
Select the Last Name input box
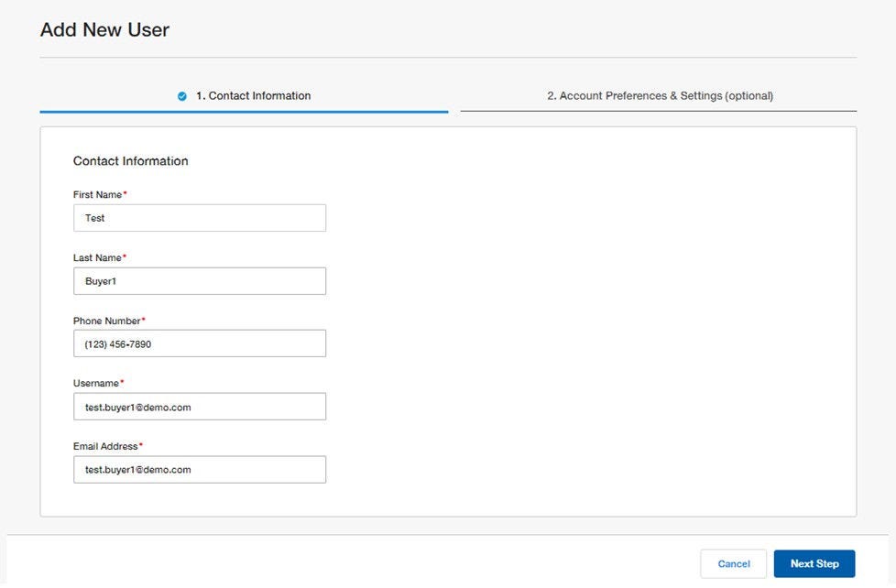coord(199,280)
